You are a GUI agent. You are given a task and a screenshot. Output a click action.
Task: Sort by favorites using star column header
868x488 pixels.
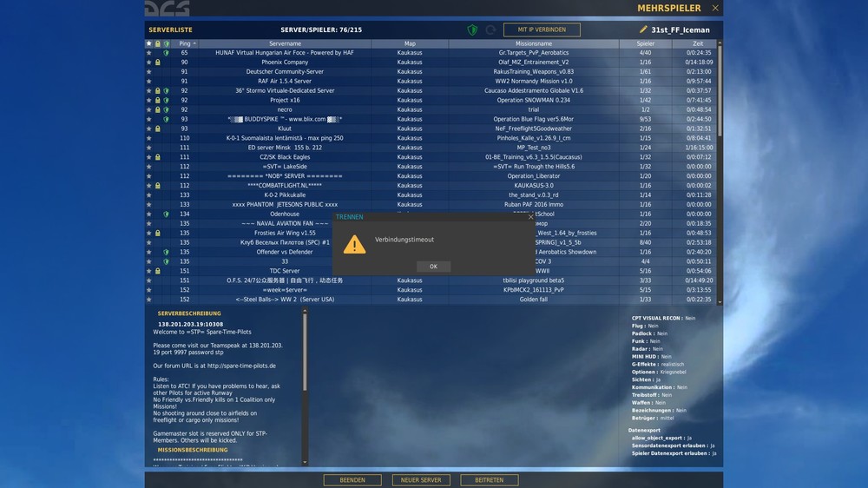[x=149, y=43]
